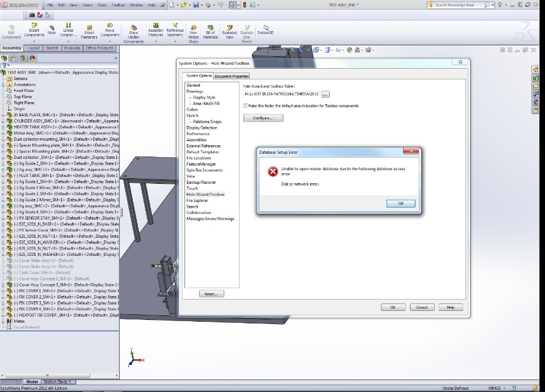Open the Tools menu
The image size is (545, 392).
click(x=102, y=5)
